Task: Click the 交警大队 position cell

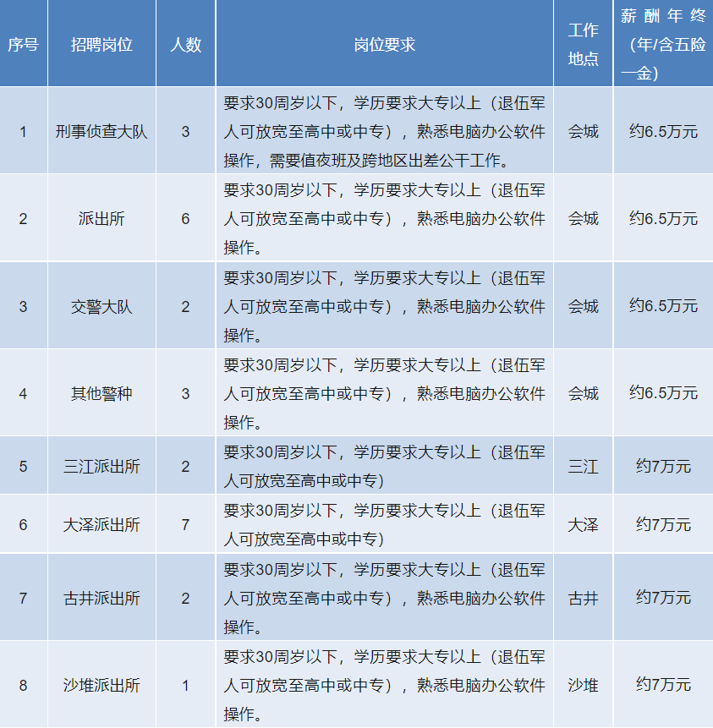Action: 101,306
